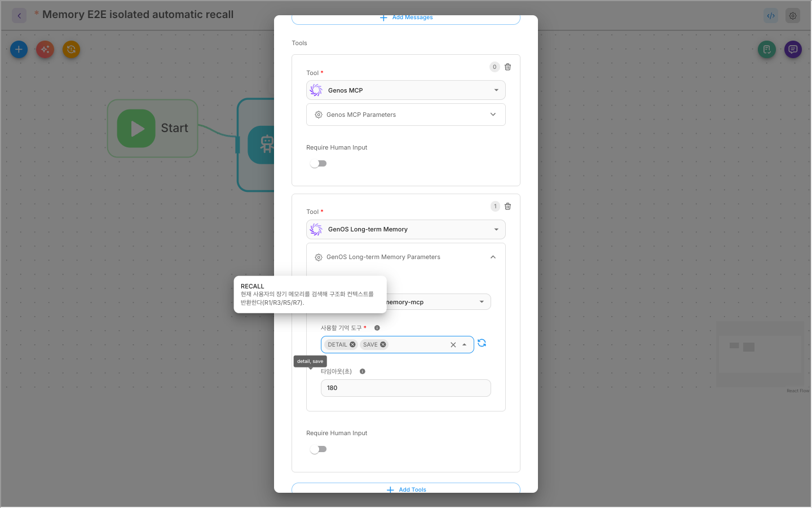Toggle Require Human Input for Long-term Memory
Image resolution: width=812 pixels, height=508 pixels.
click(319, 449)
